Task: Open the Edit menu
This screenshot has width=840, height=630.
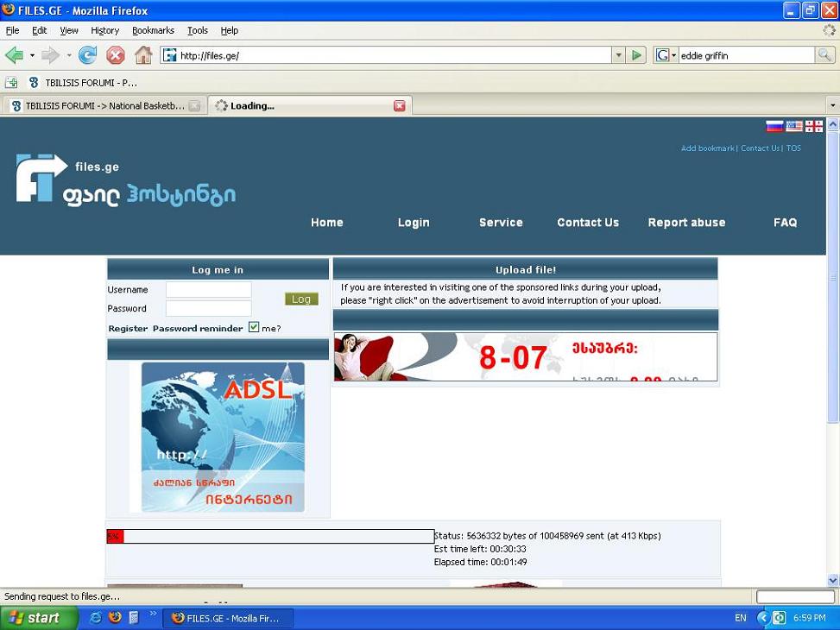Action: [39, 30]
